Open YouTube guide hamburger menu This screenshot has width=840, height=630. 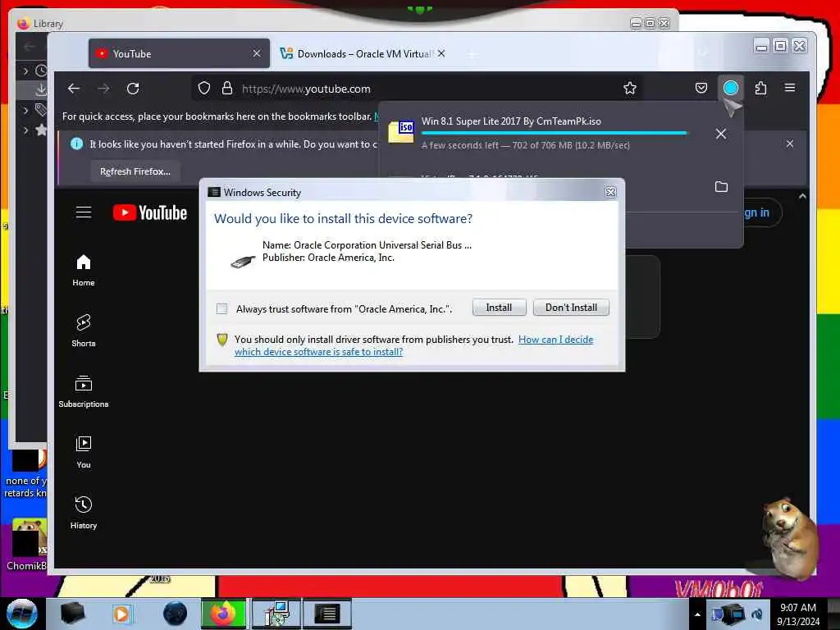click(84, 212)
